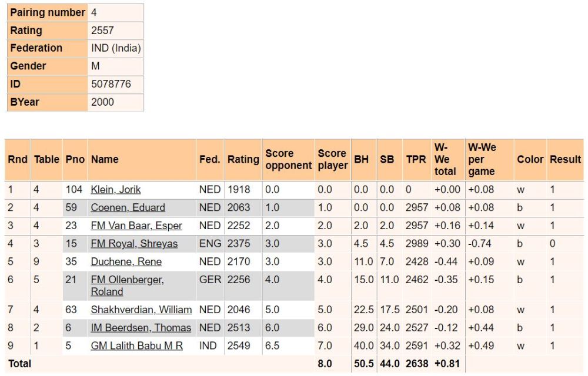This screenshot has height=376, width=588.
Task: Click the Result column header
Action: (x=565, y=159)
